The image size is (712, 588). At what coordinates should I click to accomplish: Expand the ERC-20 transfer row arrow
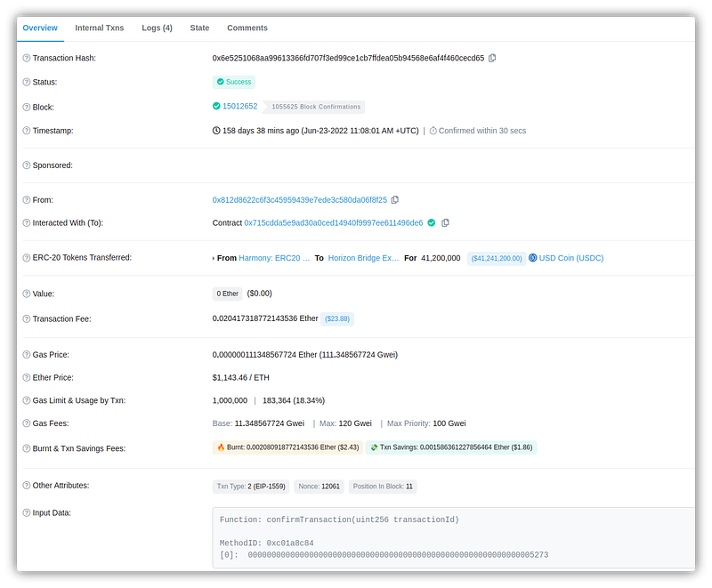[214, 258]
